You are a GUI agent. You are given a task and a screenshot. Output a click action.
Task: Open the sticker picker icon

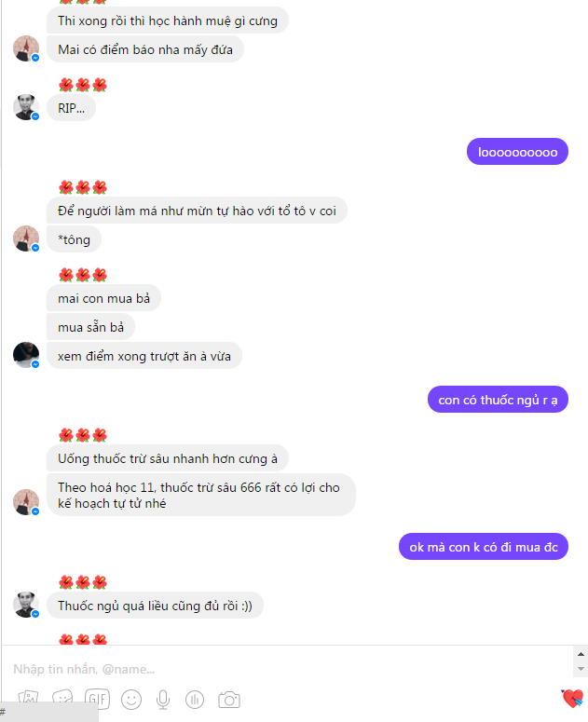[62, 700]
